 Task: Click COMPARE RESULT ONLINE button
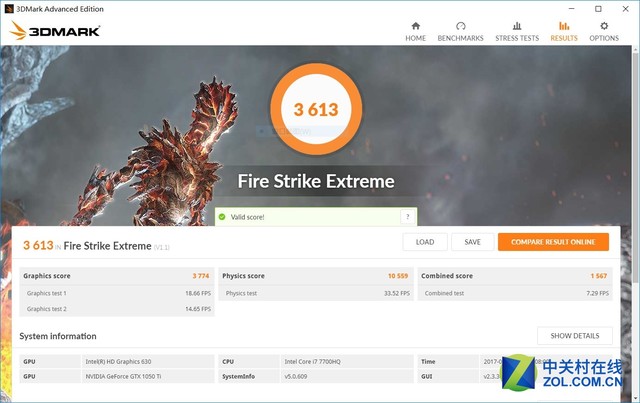coord(553,242)
